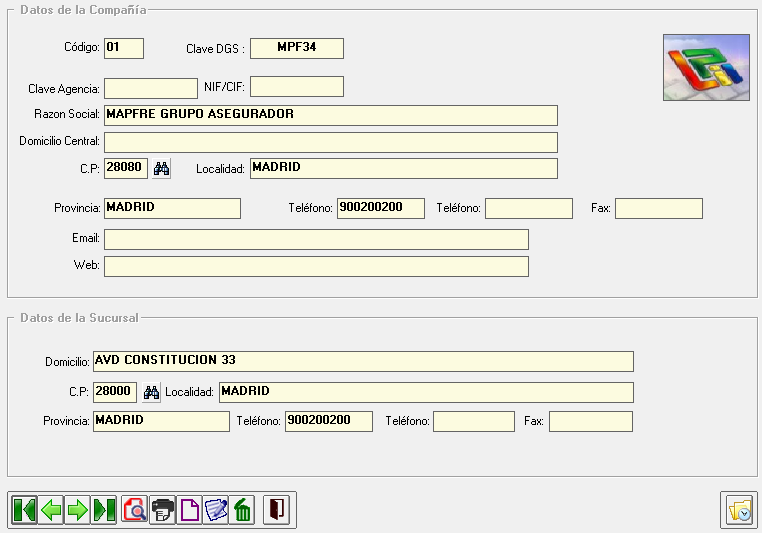Click the company C.P. field 28080
The height and width of the screenshot is (533, 762).
tap(126, 169)
